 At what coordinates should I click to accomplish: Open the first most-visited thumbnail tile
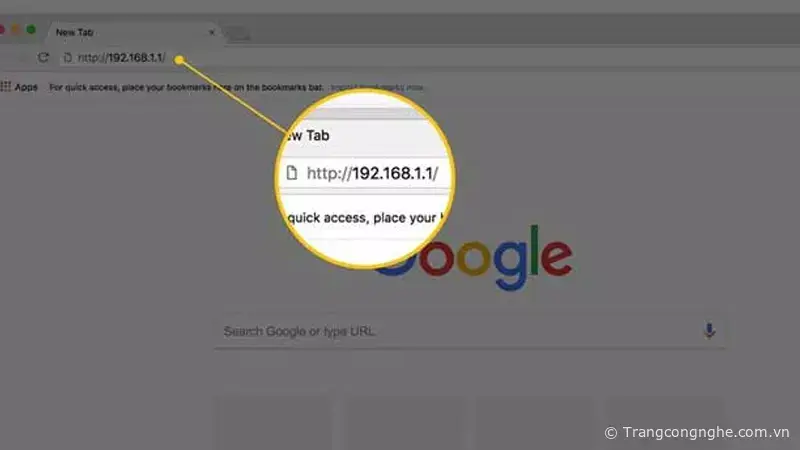tap(273, 421)
